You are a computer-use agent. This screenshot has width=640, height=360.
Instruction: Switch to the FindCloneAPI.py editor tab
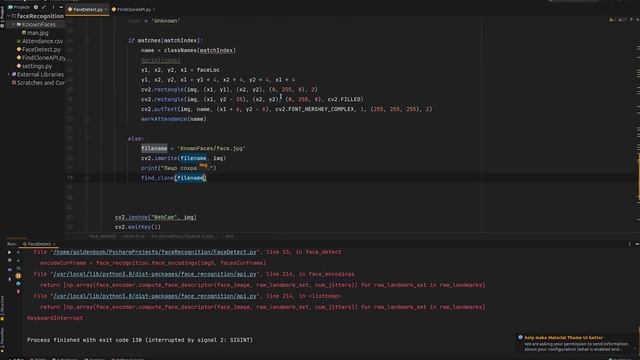(134, 9)
